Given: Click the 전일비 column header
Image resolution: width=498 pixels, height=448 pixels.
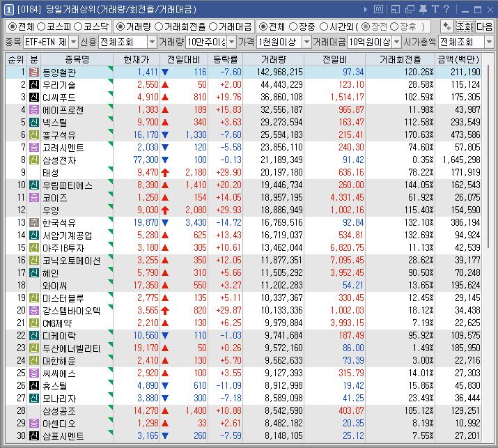Looking at the screenshot, I should (x=335, y=59).
